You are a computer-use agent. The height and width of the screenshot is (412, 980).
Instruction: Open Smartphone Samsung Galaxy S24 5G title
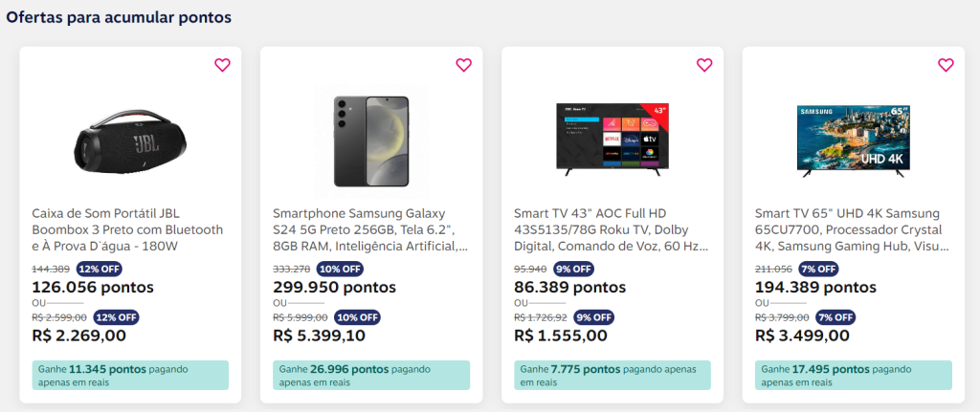pos(369,229)
